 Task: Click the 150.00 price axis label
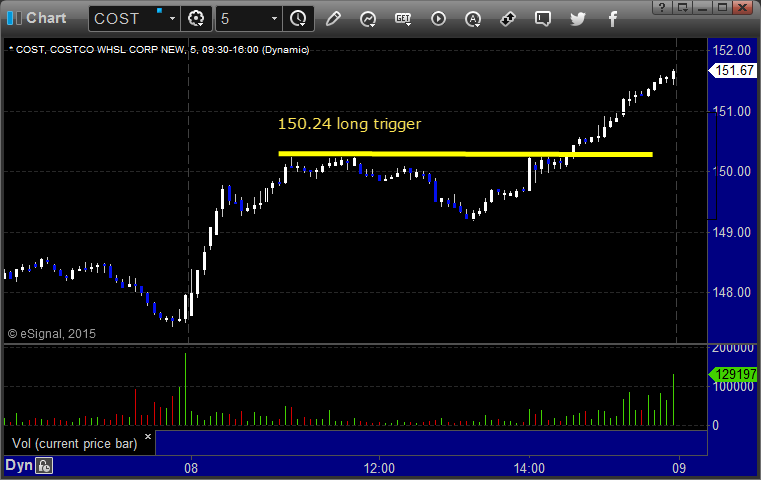coord(732,171)
